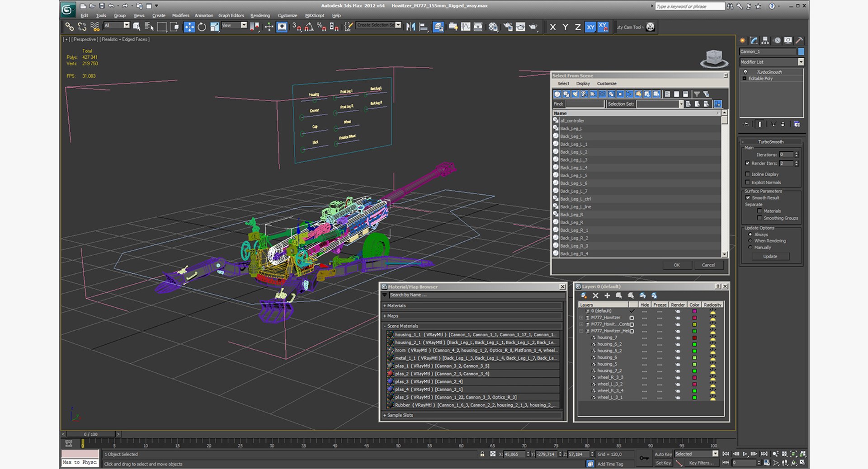Jump to the end frame of animation
Screen dimensions: 868x469
(764, 454)
